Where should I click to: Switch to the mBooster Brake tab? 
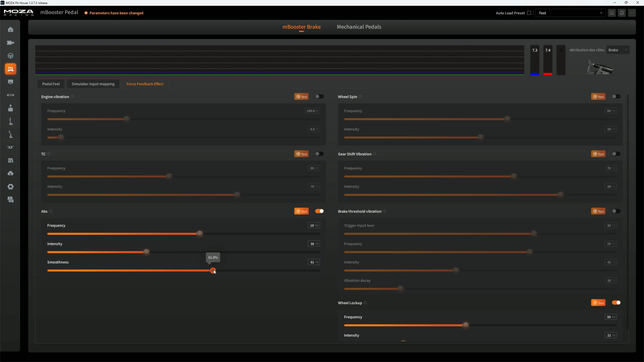302,27
